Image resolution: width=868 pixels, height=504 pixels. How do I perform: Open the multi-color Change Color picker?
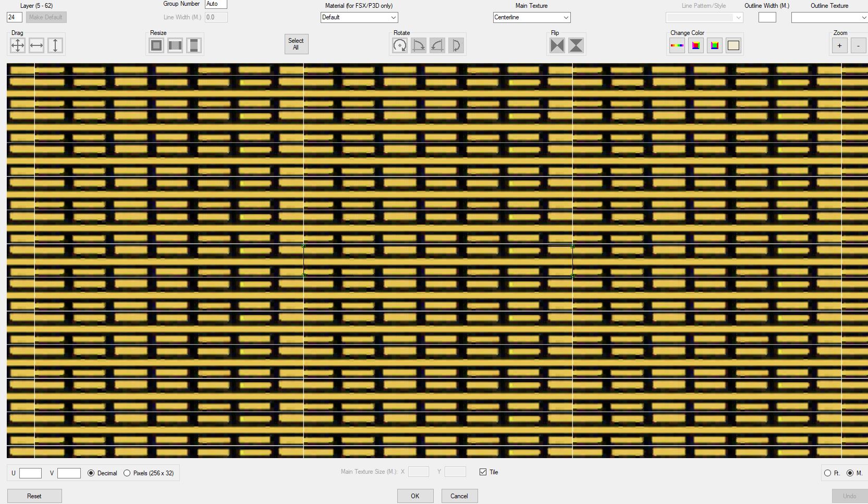pyautogui.click(x=677, y=45)
